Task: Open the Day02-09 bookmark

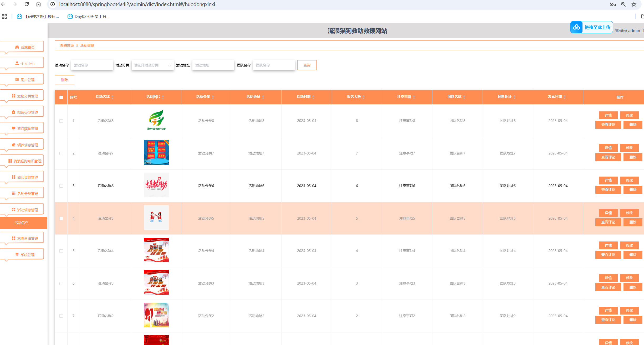Action: (89, 16)
